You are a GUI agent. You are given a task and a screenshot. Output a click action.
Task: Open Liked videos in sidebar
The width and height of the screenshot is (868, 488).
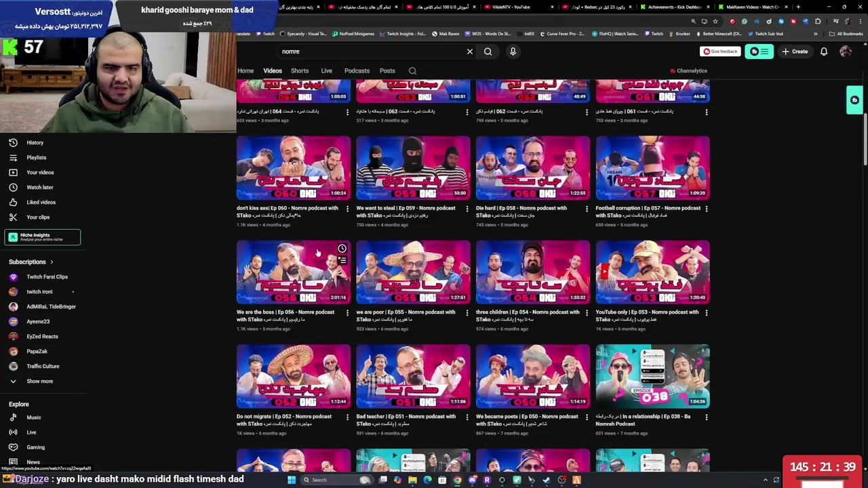[41, 202]
